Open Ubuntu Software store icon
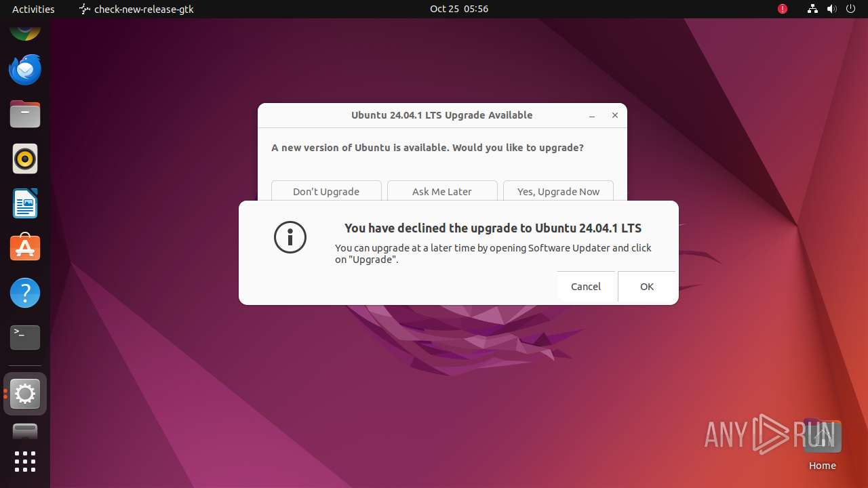868x488 pixels. coord(25,248)
